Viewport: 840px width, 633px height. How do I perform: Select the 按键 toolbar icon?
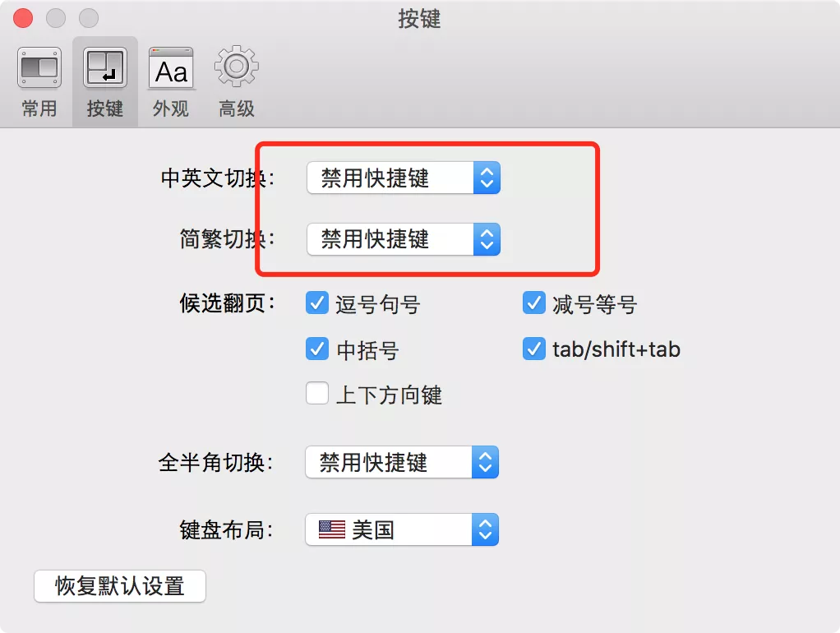tap(105, 68)
